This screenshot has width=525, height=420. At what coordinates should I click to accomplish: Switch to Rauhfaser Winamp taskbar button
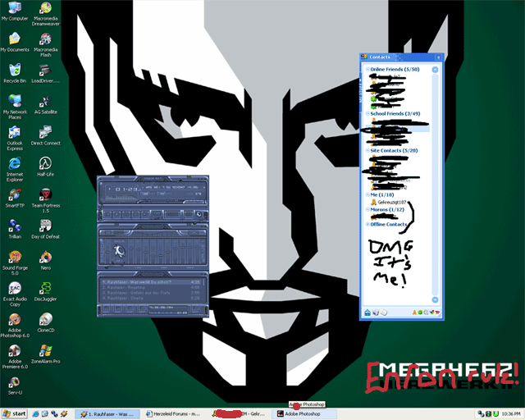click(x=107, y=414)
